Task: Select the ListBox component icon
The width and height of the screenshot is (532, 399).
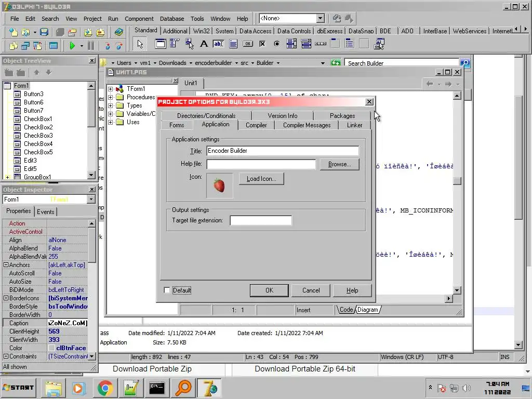Action: coord(291,44)
